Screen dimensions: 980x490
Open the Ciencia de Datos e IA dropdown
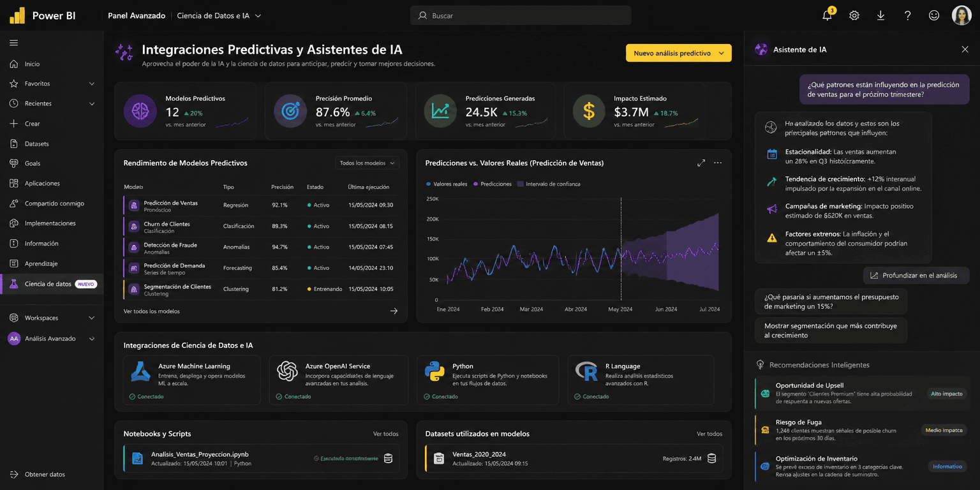coord(219,15)
